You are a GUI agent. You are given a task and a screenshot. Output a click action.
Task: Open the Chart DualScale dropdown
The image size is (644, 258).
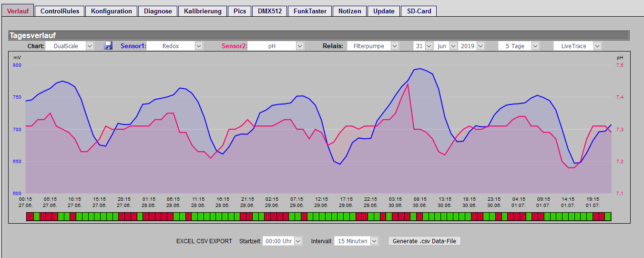click(x=70, y=46)
